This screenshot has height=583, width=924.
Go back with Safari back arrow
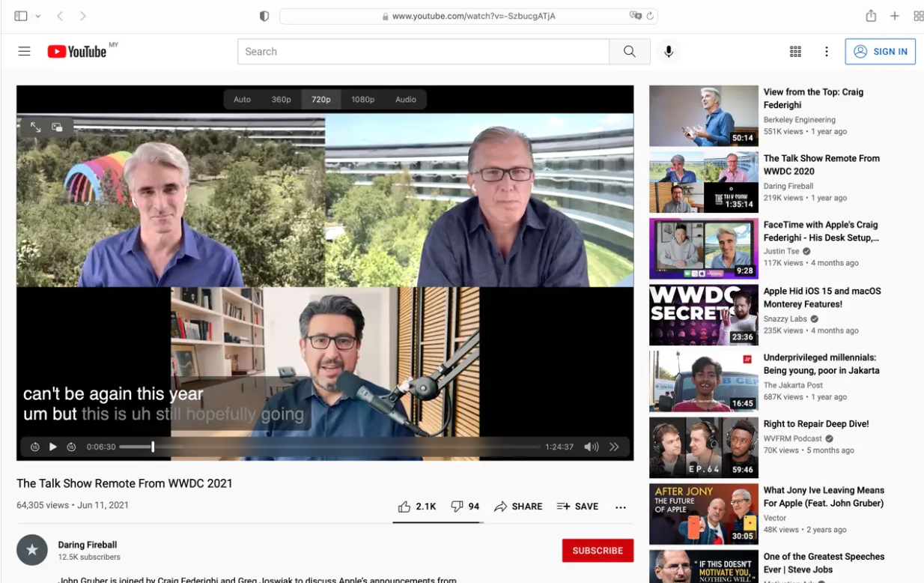[x=60, y=16]
